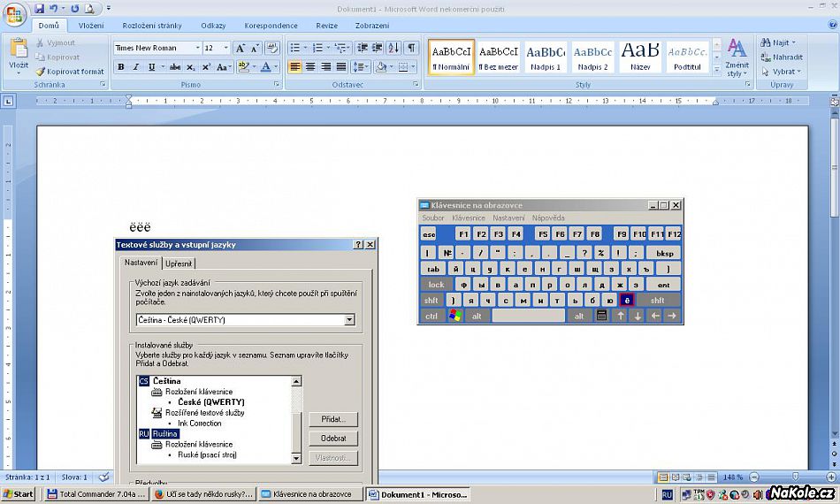840x504 pixels.
Task: Open the Písmo dialog launcher
Action: 277,85
